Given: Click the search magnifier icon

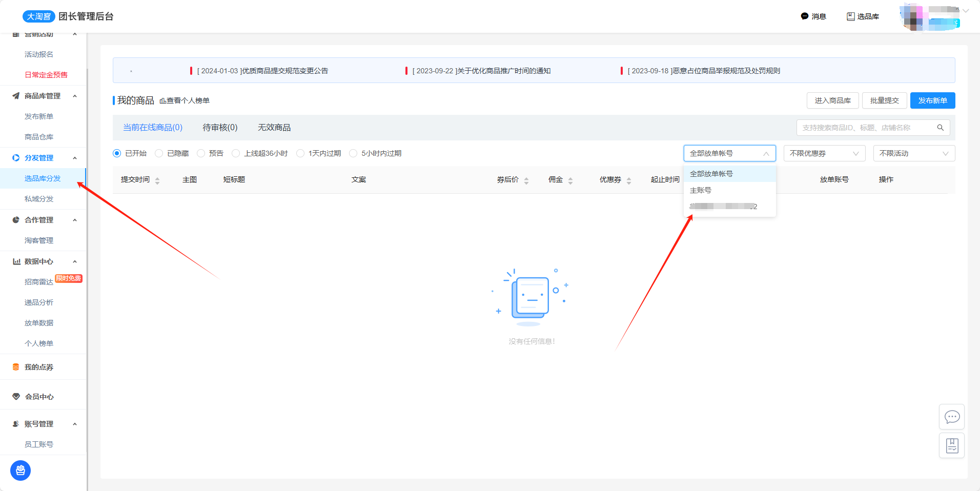Looking at the screenshot, I should click(x=940, y=128).
